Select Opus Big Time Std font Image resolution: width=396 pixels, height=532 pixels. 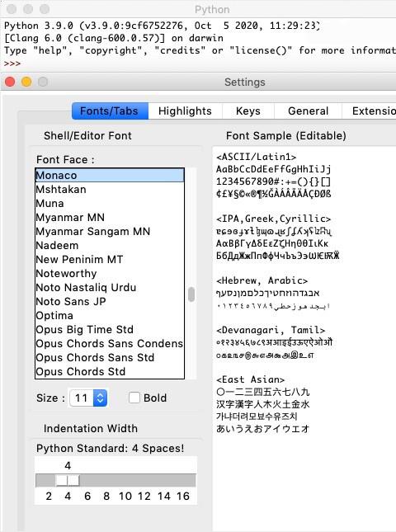pos(110,329)
